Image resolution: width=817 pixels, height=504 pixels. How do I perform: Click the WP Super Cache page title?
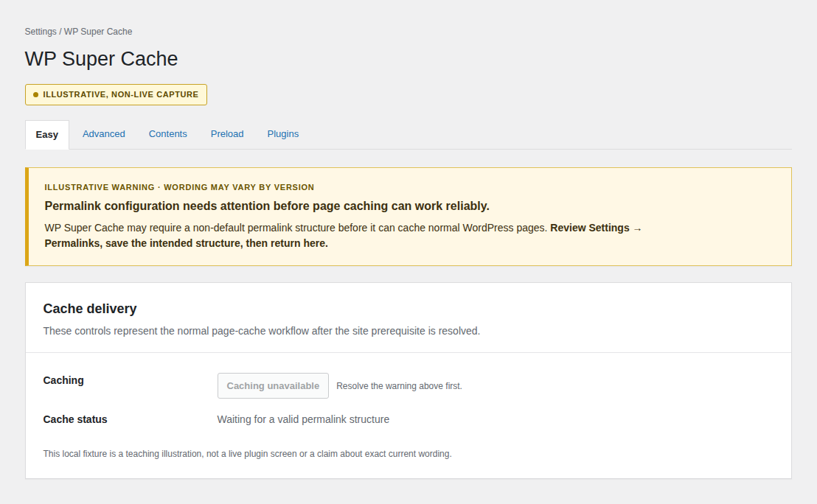[101, 59]
